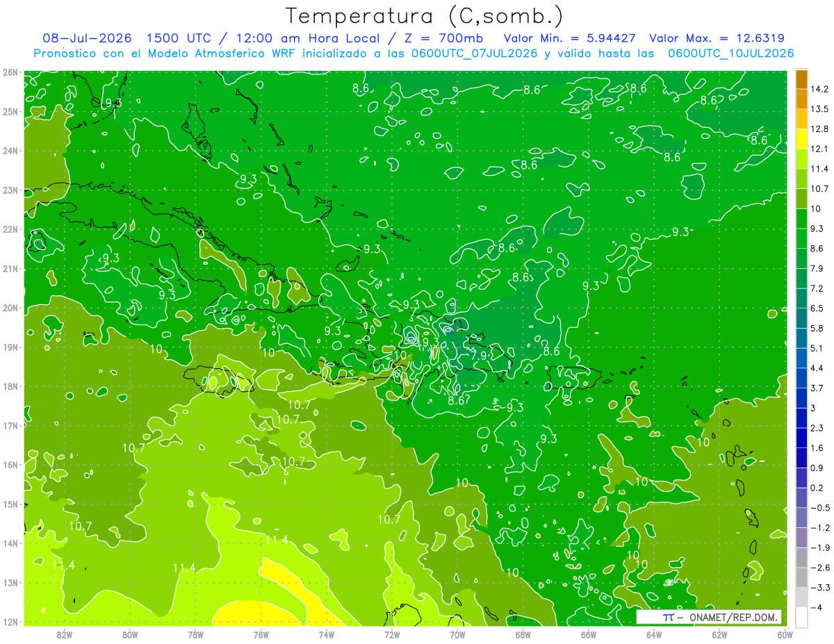Pick the brown-orange color bar segment above 14.2
This screenshot has height=644, width=834.
[801, 79]
